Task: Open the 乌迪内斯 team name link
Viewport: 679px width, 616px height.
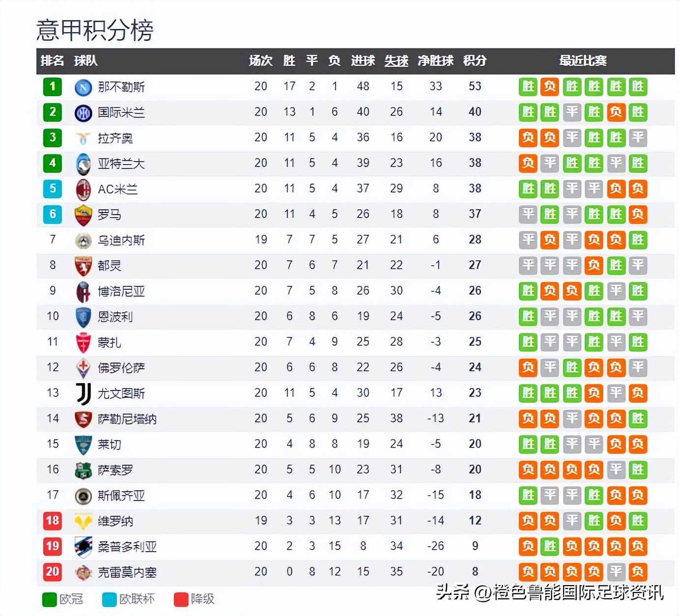Action: (121, 240)
